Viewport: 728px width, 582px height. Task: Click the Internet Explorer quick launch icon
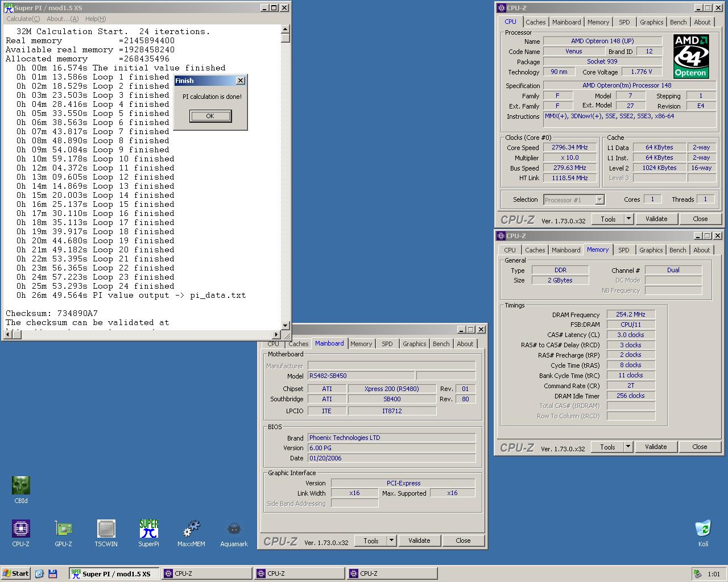39,573
